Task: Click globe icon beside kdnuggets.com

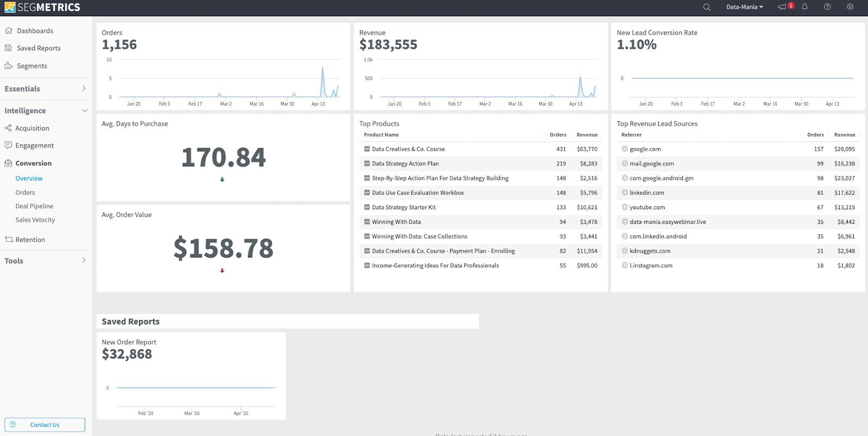Action: pyautogui.click(x=624, y=251)
